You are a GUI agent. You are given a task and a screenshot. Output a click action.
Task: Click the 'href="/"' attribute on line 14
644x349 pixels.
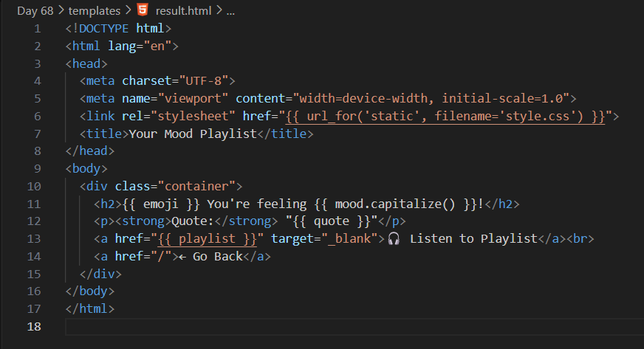tap(143, 257)
